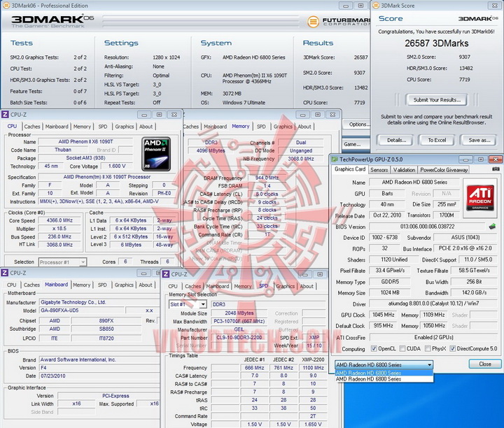Click the GPU Name field in GPU-Z
Image resolution: width=504 pixels, height=428 pixels.
pos(414,182)
